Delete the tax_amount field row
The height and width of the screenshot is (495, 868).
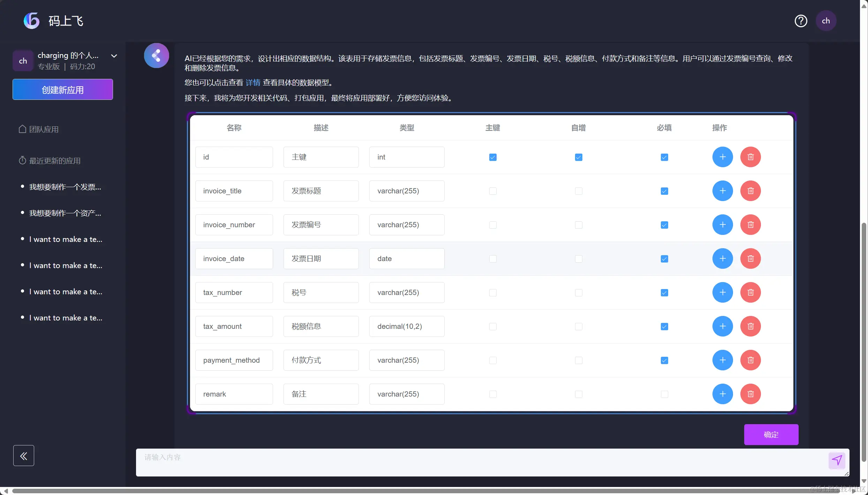(750, 326)
